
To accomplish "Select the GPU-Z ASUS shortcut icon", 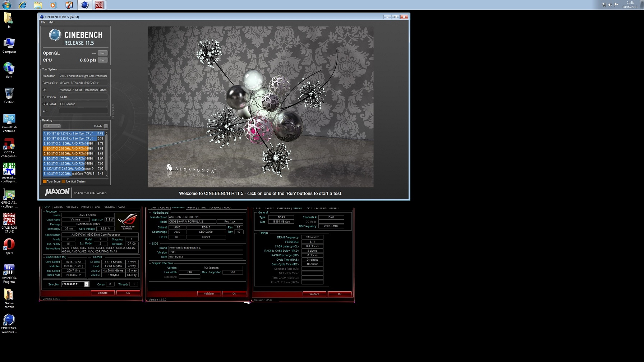I will click(9, 198).
